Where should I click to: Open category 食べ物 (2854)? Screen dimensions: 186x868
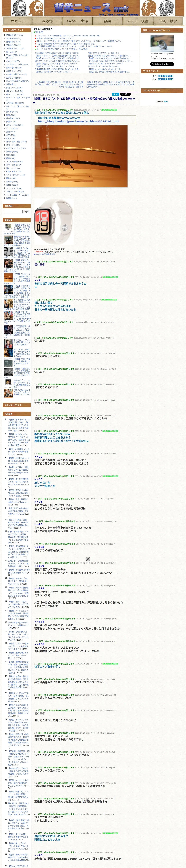12,112
